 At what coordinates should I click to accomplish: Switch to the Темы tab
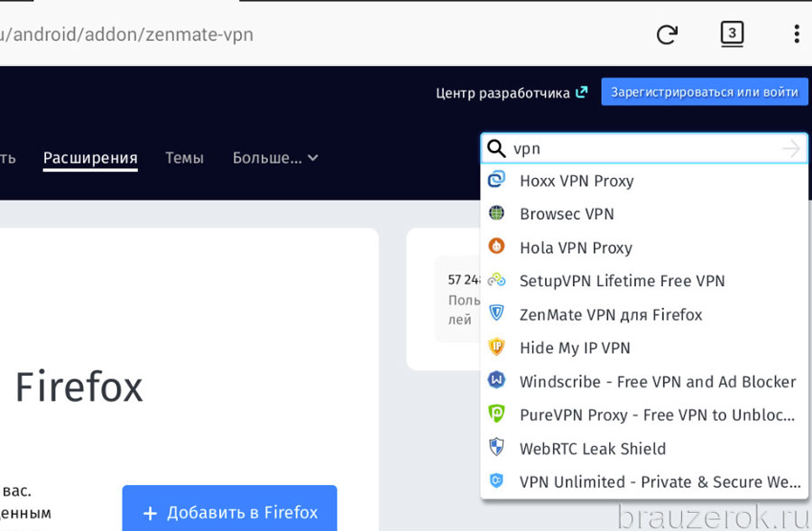(x=184, y=158)
